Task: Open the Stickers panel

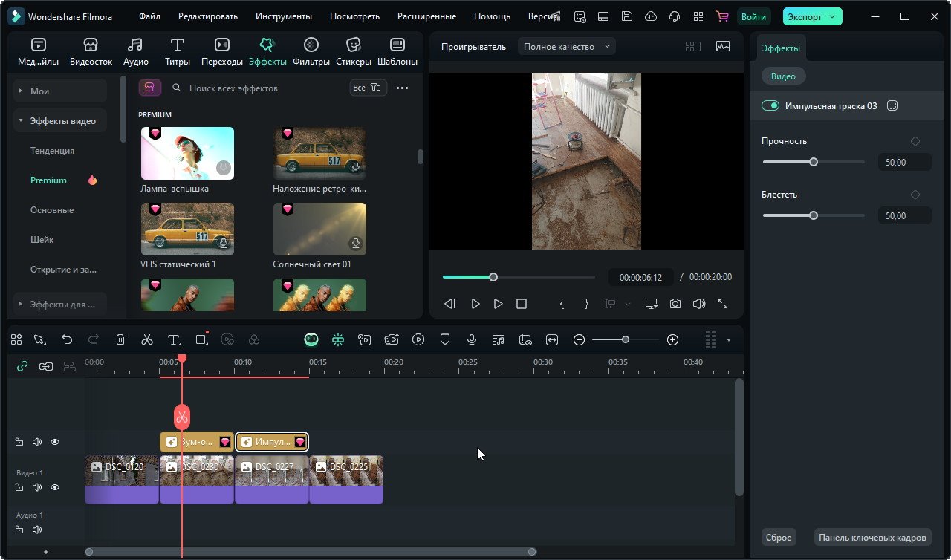Action: [x=353, y=52]
